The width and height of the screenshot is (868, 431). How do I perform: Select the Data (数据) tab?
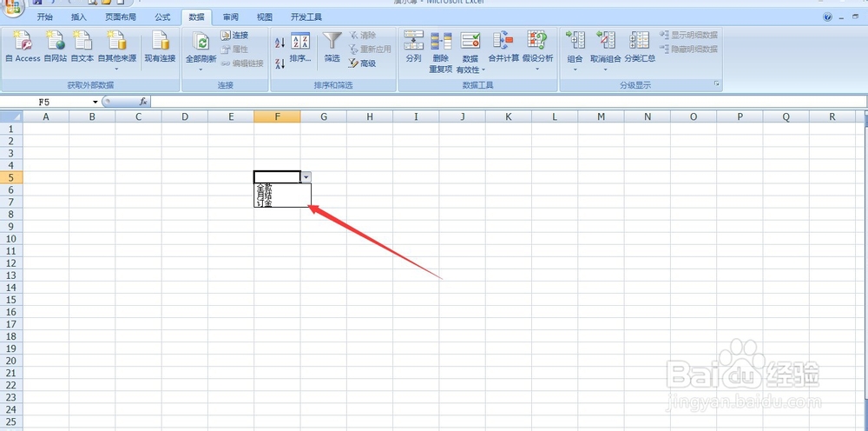tap(196, 17)
